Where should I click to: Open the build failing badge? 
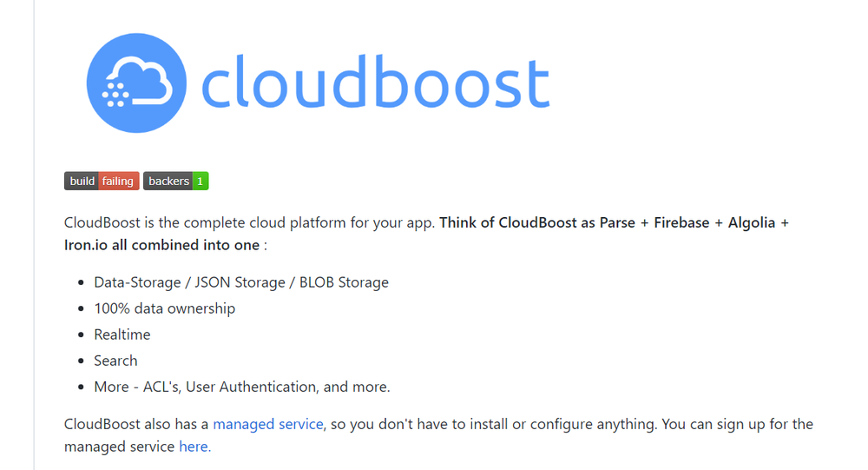102,182
